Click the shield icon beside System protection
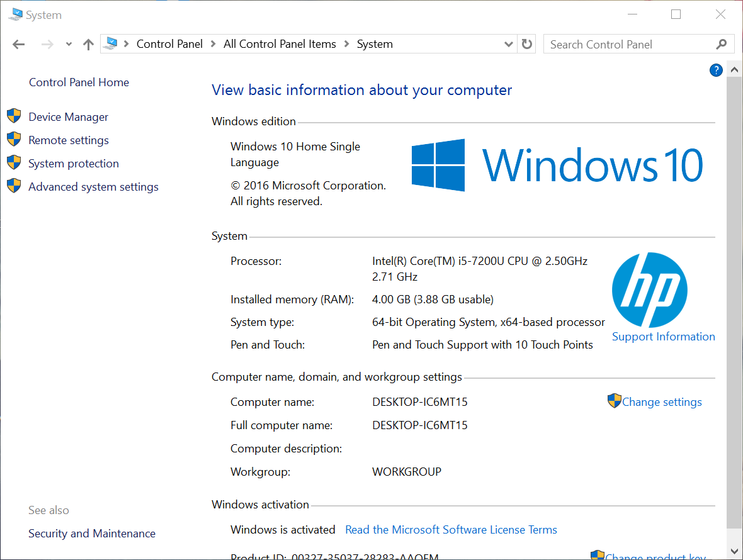Image resolution: width=743 pixels, height=560 pixels. (14, 162)
